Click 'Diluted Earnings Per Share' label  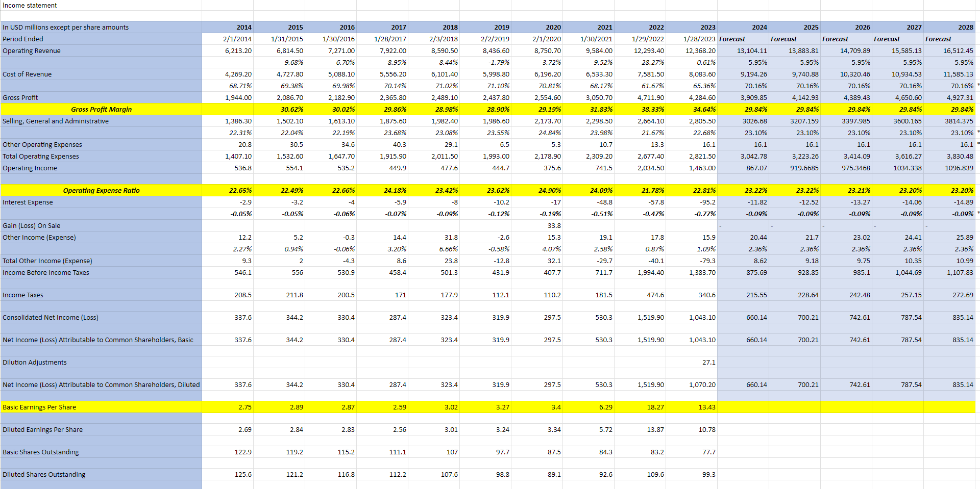pos(101,430)
